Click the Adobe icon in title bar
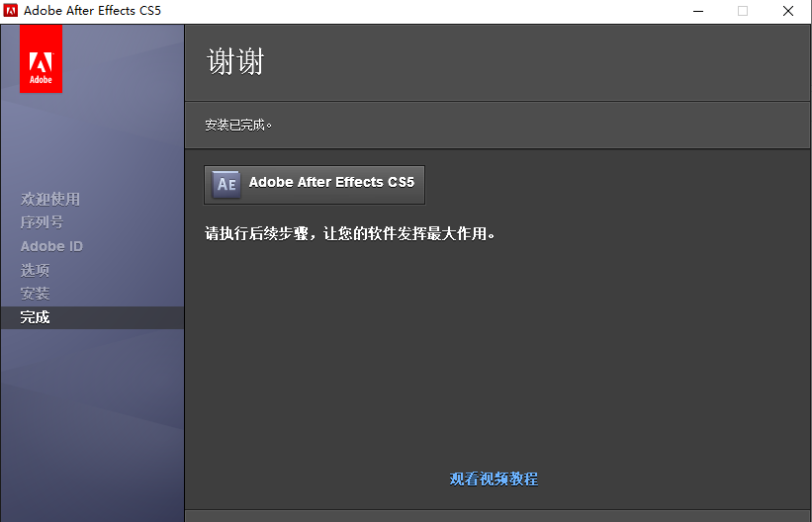The width and height of the screenshot is (812, 522). pos(10,10)
